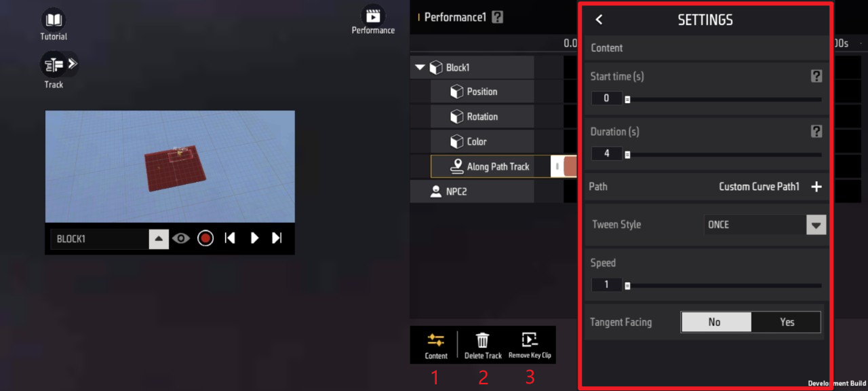Screen dimensions: 868x391
Task: Click the Remove Key Clip icon
Action: click(530, 341)
